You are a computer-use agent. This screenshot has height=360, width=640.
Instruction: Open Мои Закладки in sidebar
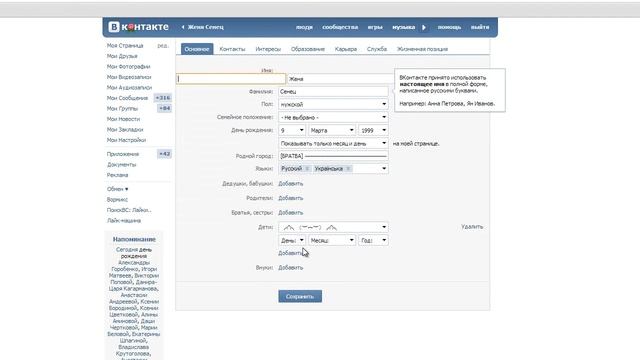click(125, 129)
